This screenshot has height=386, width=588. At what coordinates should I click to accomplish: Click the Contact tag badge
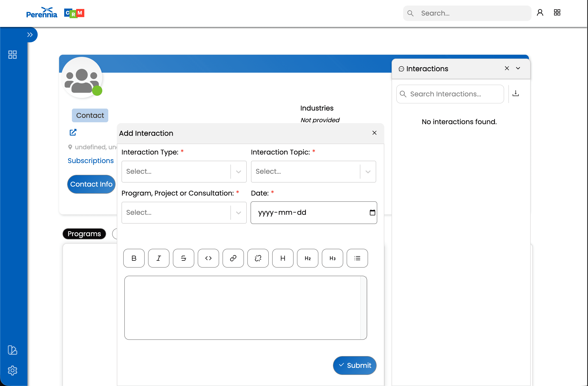tap(90, 115)
